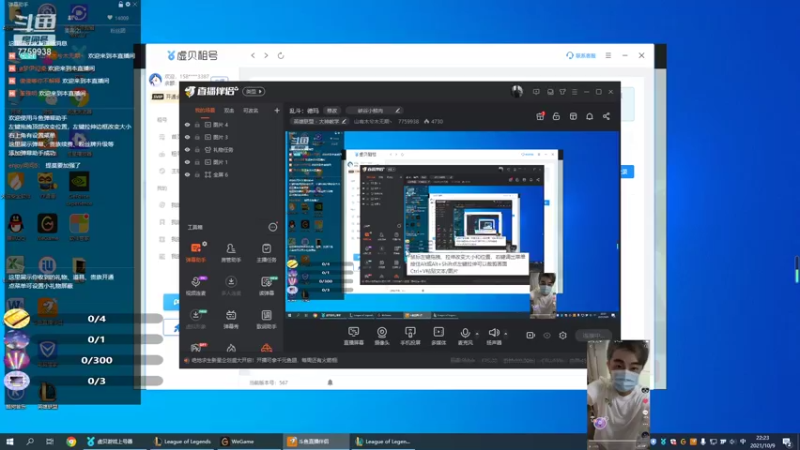Select 全屏 6 layer row
The width and height of the screenshot is (800, 450).
(x=232, y=174)
